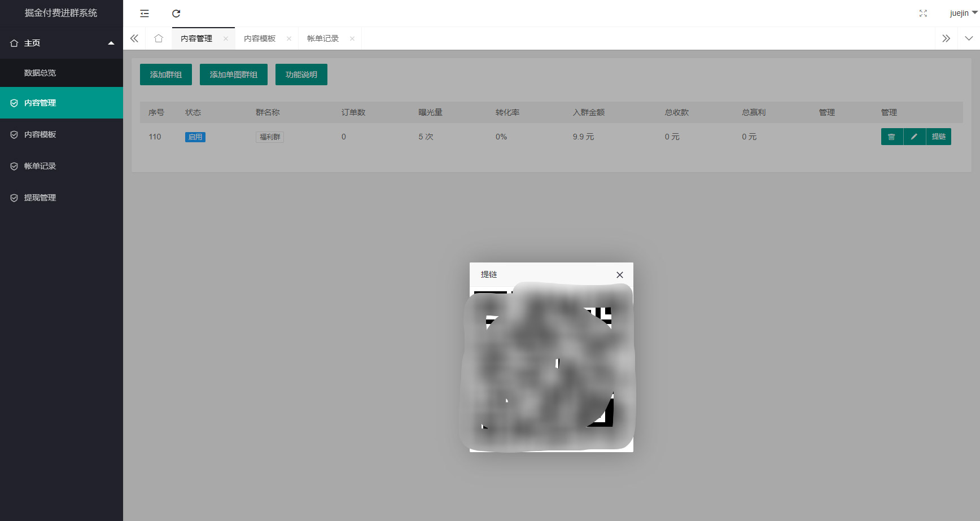Viewport: 980px width, 521px height.
Task: Click the 总赢利 column header
Action: [x=754, y=112]
